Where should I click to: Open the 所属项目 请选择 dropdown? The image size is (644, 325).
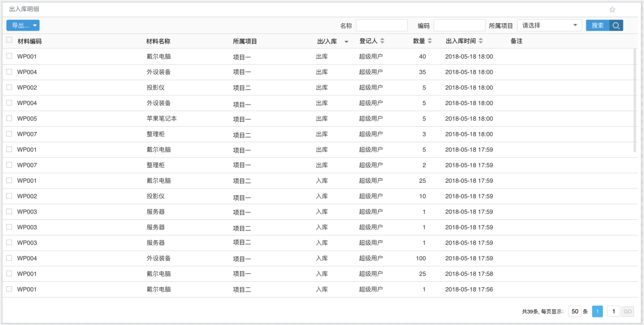point(549,25)
